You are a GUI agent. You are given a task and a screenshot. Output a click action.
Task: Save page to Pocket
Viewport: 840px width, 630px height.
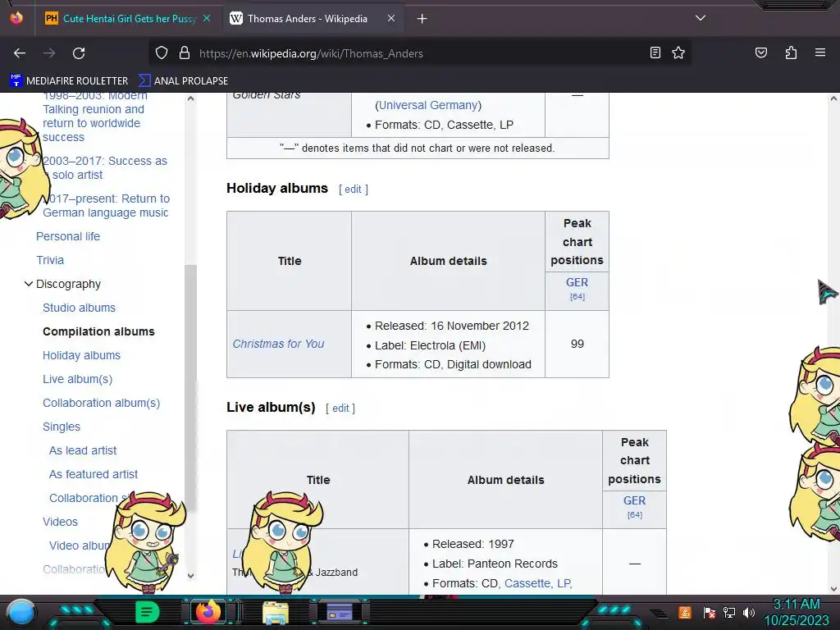(x=761, y=52)
